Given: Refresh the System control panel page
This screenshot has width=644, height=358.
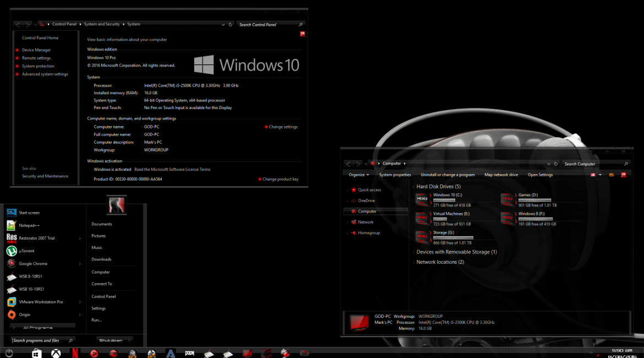Looking at the screenshot, I should (x=231, y=25).
